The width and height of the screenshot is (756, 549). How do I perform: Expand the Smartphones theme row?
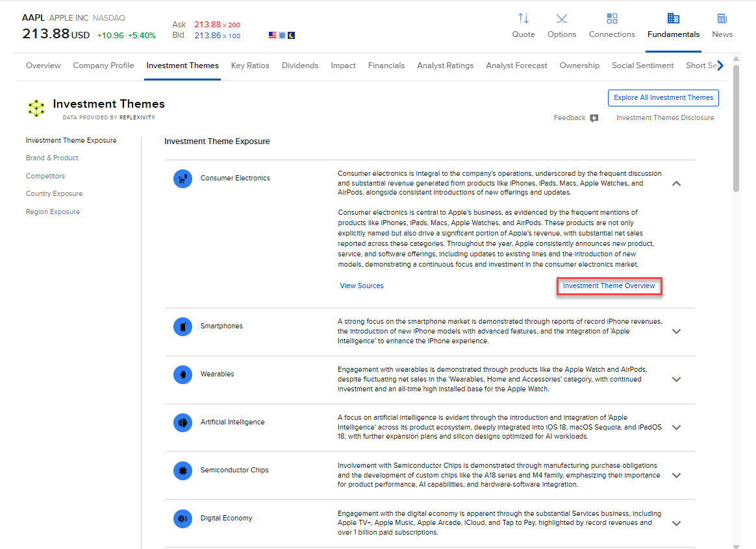tap(676, 332)
